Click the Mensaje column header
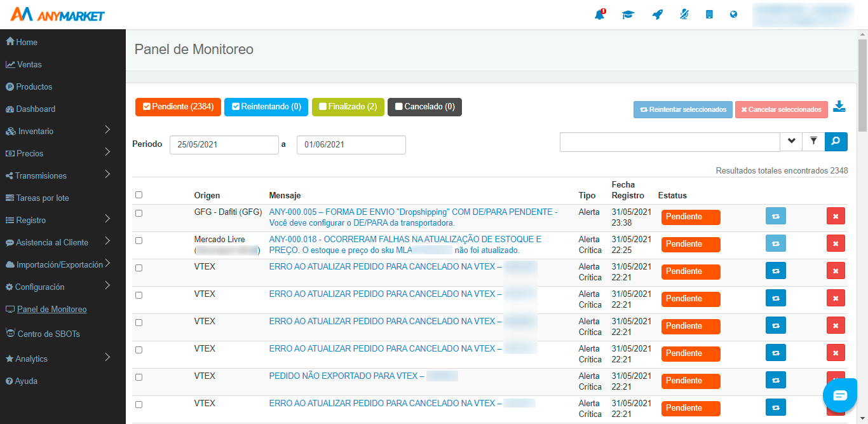Screen dimensions: 868x424 click(285, 195)
